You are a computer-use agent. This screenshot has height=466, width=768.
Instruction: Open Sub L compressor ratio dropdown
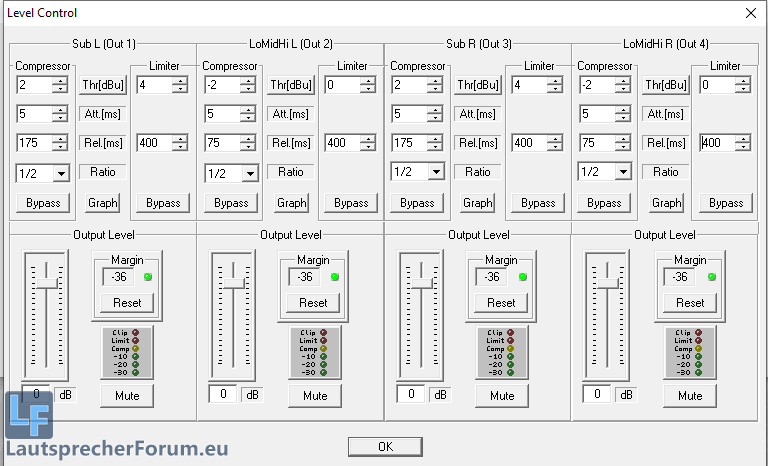(x=62, y=173)
